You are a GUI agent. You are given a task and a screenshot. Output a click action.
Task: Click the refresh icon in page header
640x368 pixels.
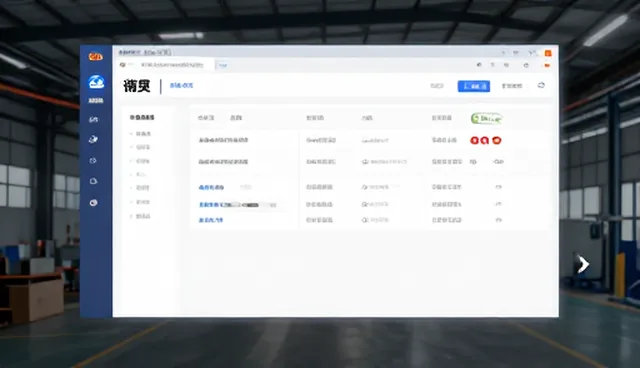(x=541, y=85)
